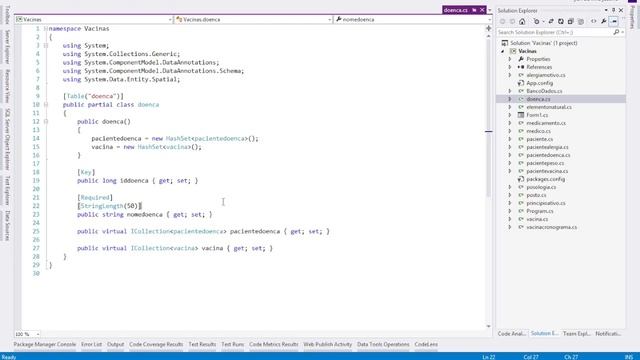This screenshot has width=640, height=360.
Task: Click Pending Changes Filter icon in Solution Explorer
Action: (536, 22)
